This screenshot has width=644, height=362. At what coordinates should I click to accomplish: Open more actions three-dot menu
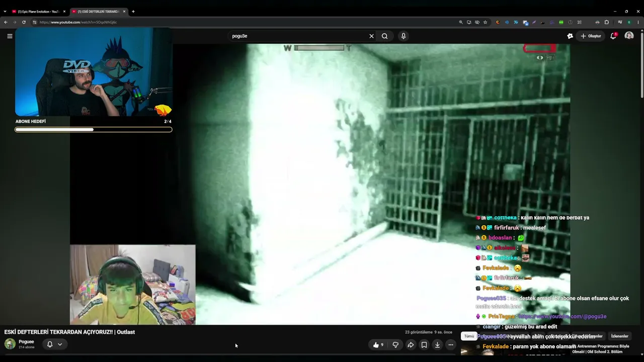coord(451,345)
